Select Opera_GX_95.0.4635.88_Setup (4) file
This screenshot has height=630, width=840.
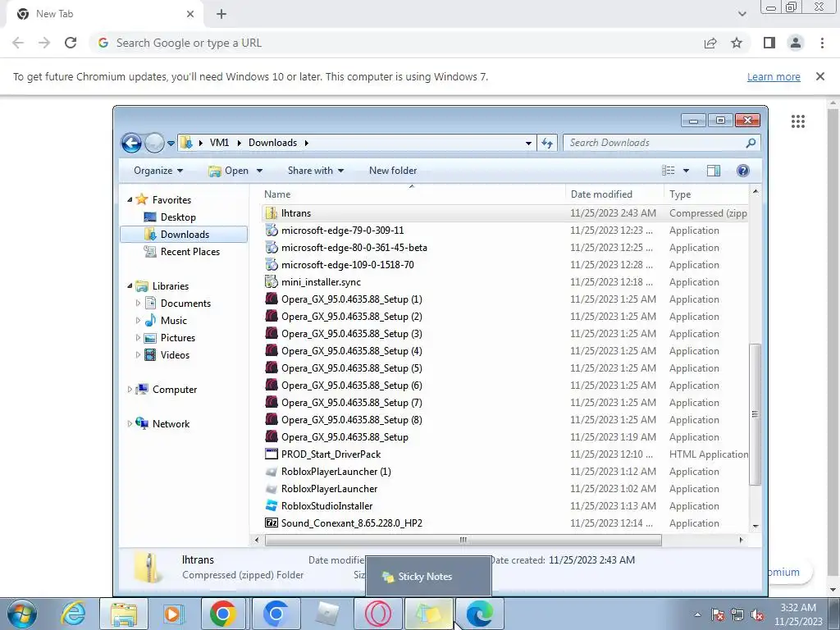point(351,351)
